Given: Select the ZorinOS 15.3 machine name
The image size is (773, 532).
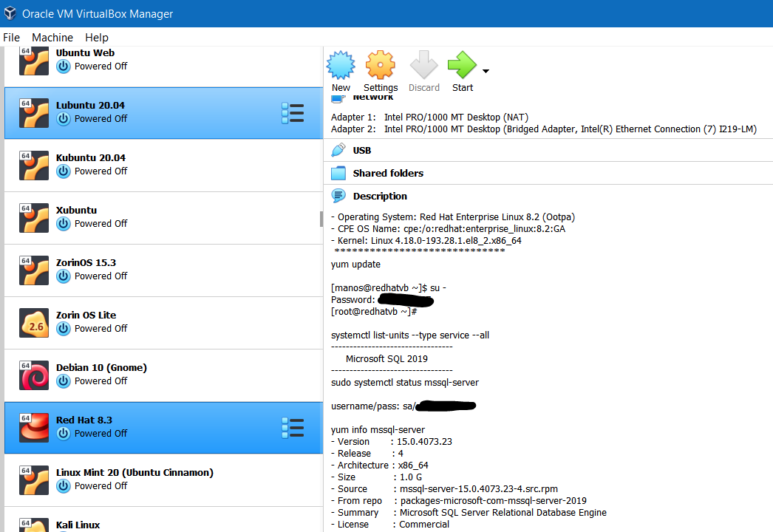Looking at the screenshot, I should click(x=86, y=262).
